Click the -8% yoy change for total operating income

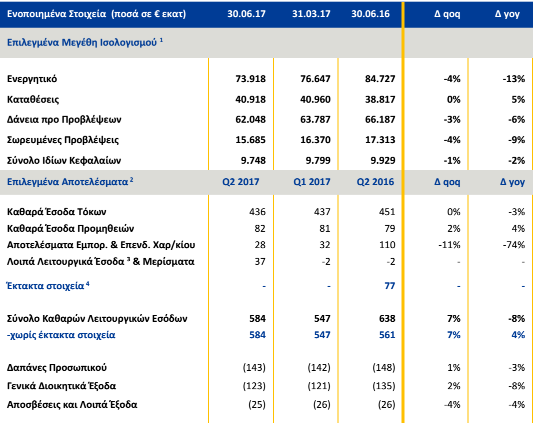(x=517, y=319)
